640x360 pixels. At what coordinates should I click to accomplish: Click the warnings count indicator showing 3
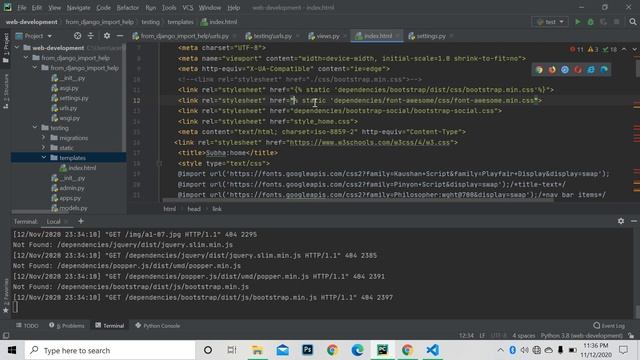pyautogui.click(x=593, y=49)
